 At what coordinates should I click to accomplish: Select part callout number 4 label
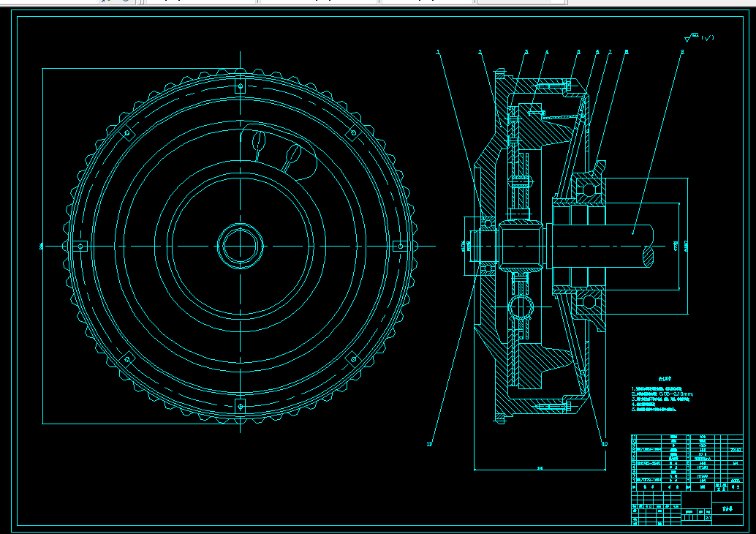pyautogui.click(x=547, y=52)
